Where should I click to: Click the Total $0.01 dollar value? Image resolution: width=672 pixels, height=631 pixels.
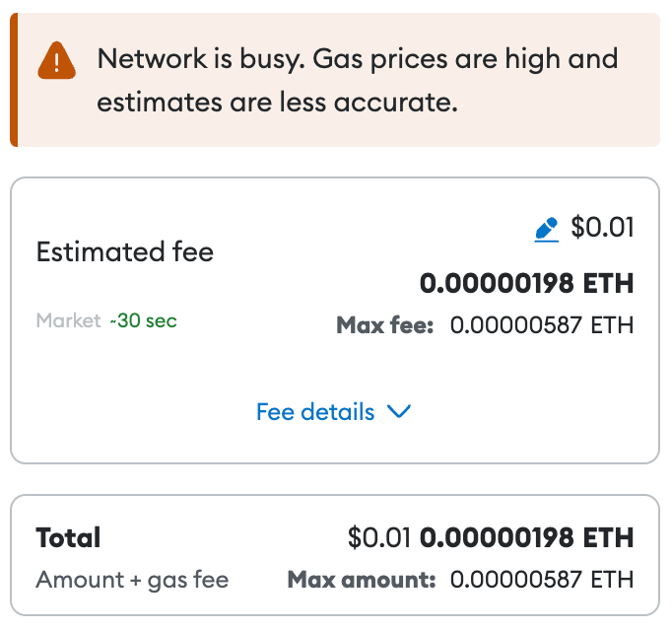[380, 538]
